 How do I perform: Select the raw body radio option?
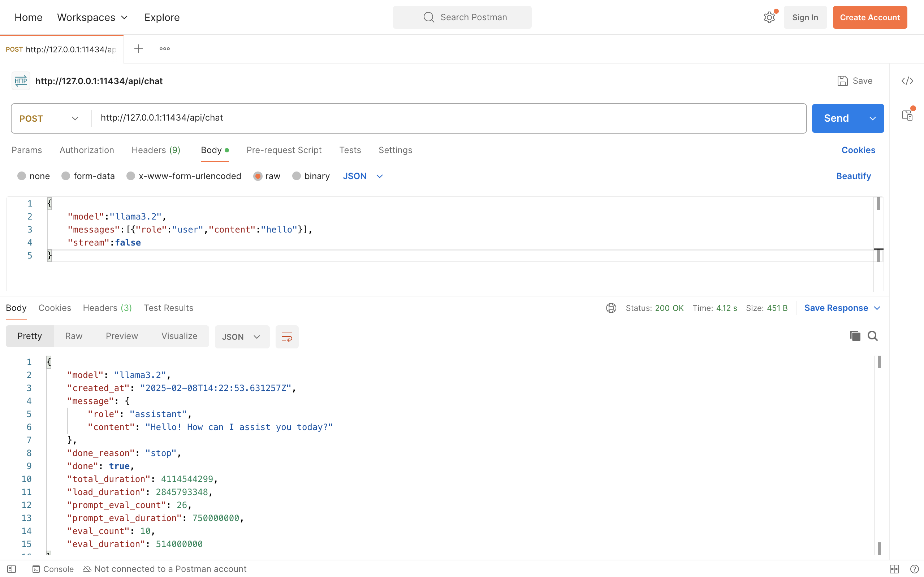(x=258, y=176)
